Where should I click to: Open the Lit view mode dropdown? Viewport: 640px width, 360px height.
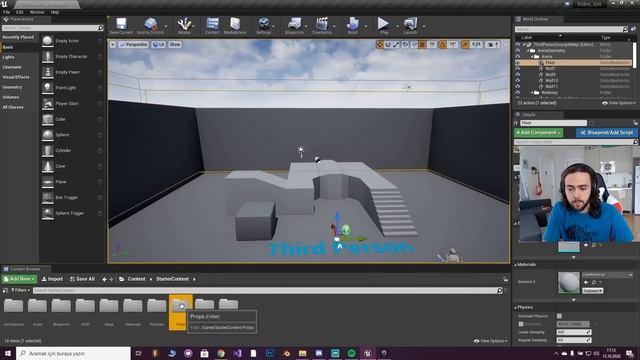pos(158,44)
